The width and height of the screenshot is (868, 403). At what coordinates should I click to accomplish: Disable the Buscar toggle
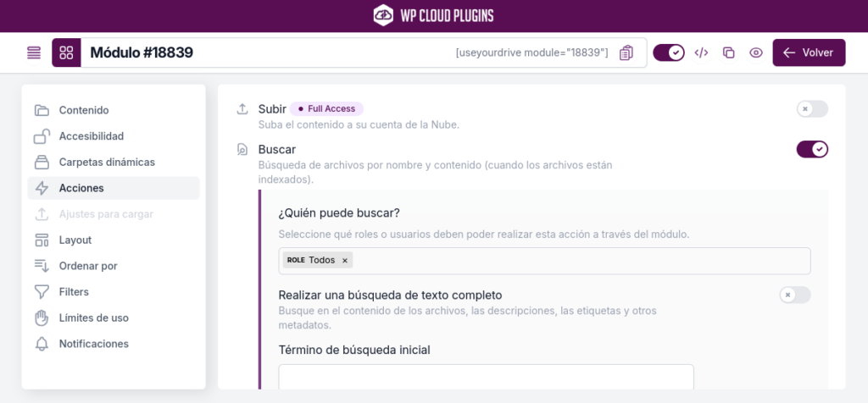(812, 149)
